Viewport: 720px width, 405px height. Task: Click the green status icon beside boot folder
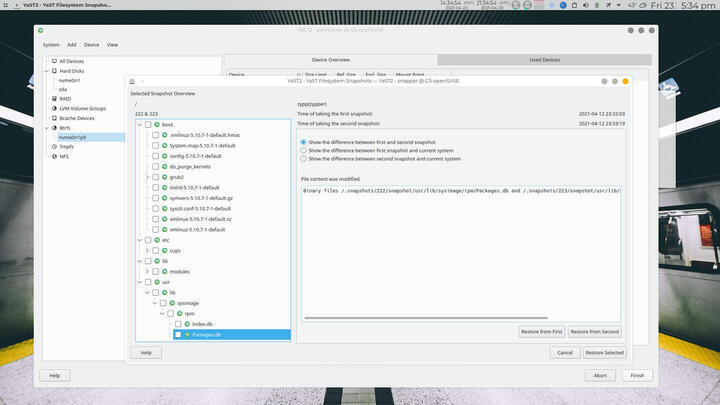pyautogui.click(x=157, y=124)
